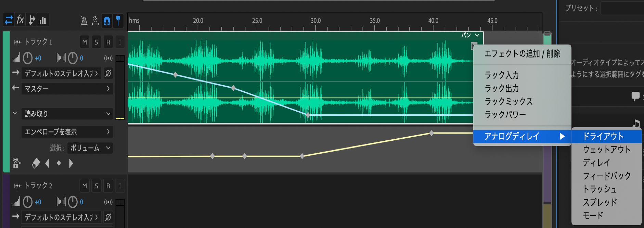This screenshot has width=644, height=228.
Task: Click the トラック 2 track name
Action: tap(38, 186)
